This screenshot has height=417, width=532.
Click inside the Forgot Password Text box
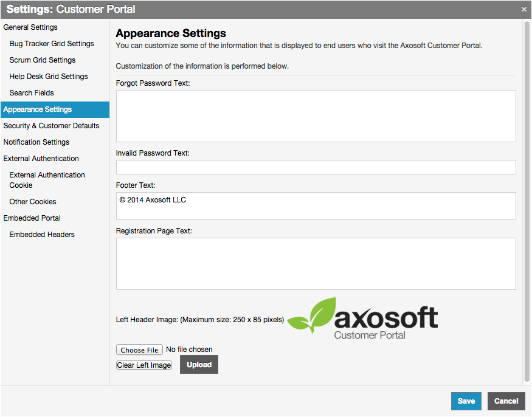(x=316, y=116)
